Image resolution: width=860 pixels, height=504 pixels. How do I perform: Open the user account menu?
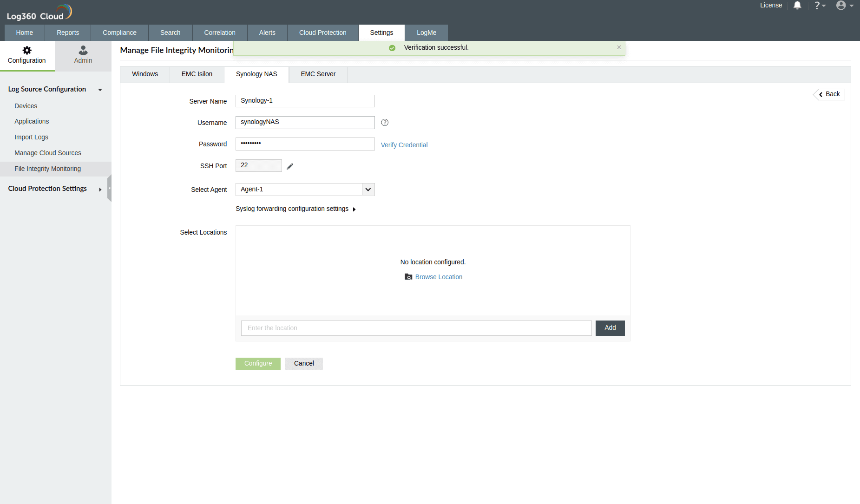coord(845,6)
